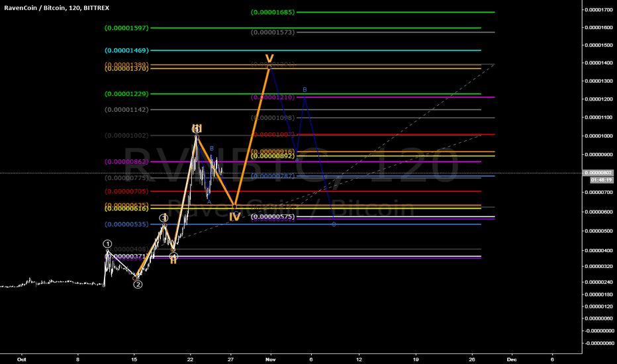Click the gray (0.00001098) level label
The height and width of the screenshot is (364, 617).
pos(273,118)
